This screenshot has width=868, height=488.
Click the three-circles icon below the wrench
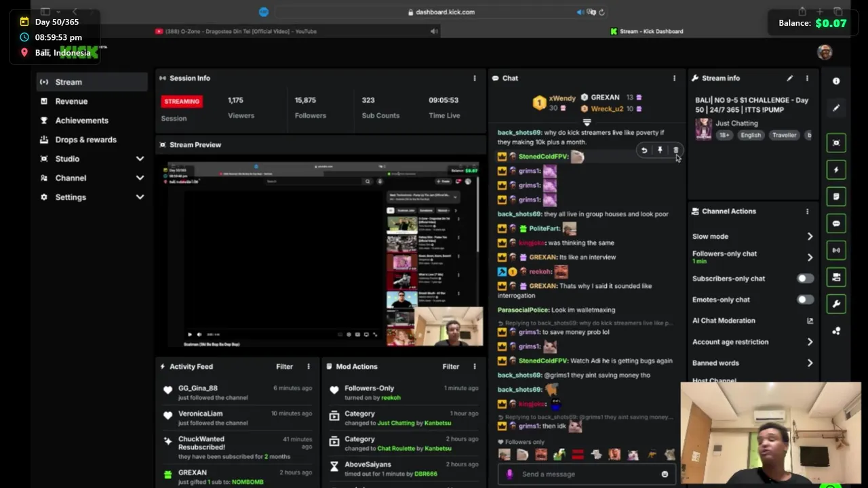point(836,331)
